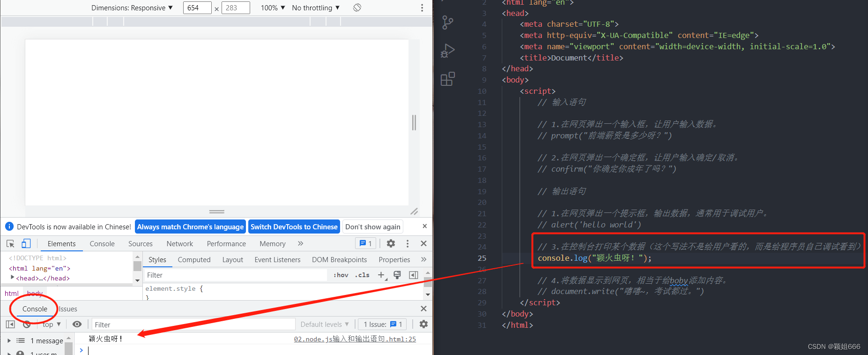
Task: Open the No throttling dropdown
Action: point(316,8)
